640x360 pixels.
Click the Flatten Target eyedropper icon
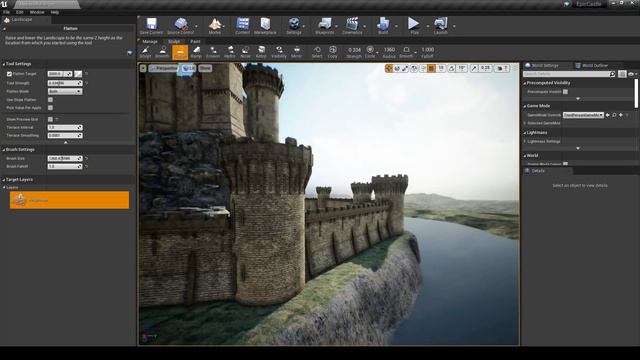(x=78, y=74)
